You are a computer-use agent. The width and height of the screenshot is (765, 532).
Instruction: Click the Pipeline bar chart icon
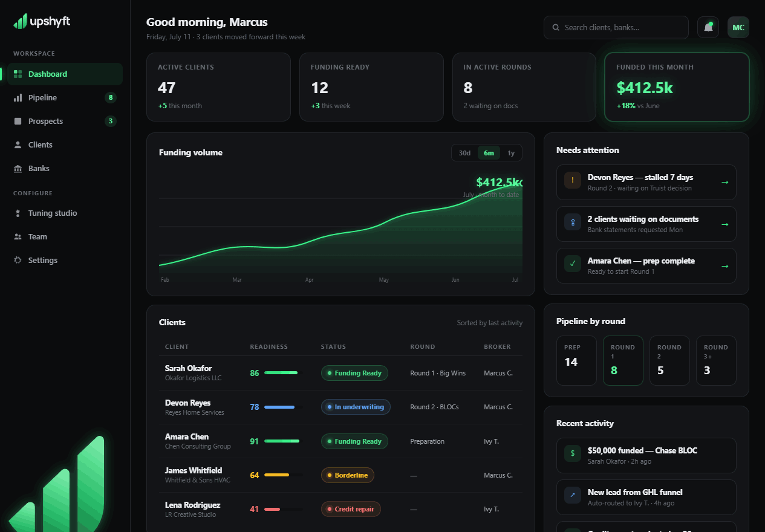18,97
